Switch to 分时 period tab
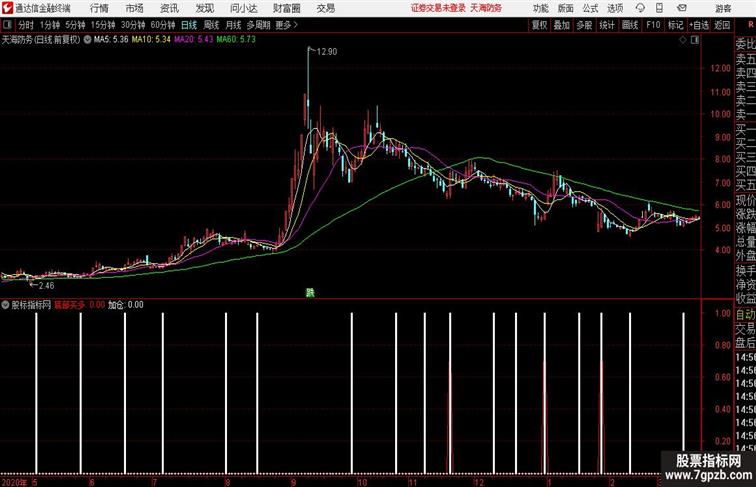The width and height of the screenshot is (756, 487). click(x=26, y=25)
